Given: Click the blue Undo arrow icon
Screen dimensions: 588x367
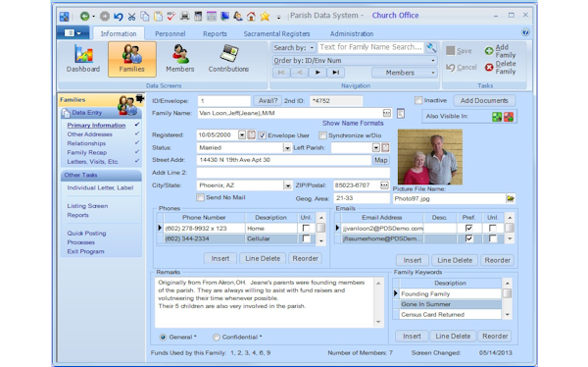Looking at the screenshot, I should coord(119,16).
